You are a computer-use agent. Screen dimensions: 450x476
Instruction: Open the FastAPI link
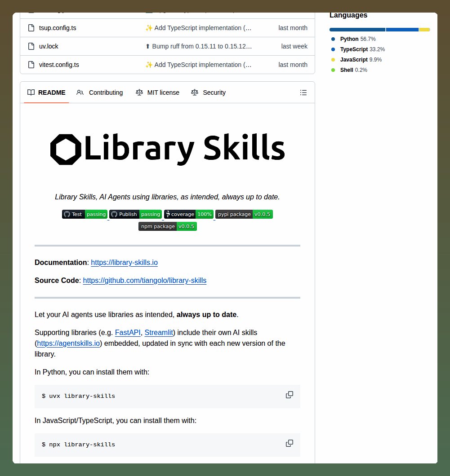pyautogui.click(x=128, y=332)
